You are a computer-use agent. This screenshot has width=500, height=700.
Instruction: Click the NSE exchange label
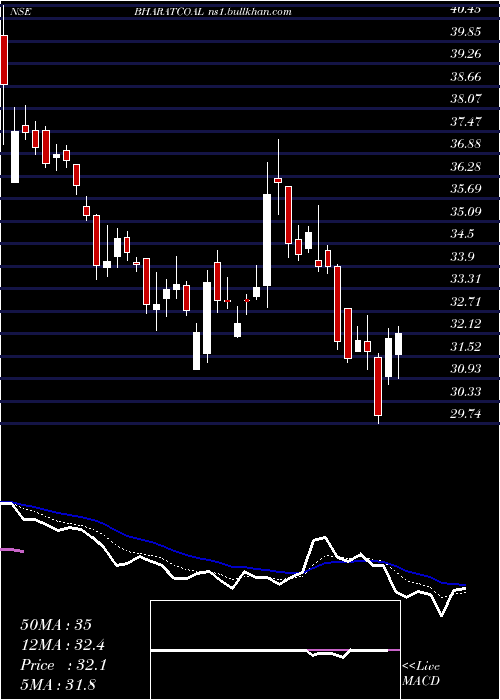point(20,12)
